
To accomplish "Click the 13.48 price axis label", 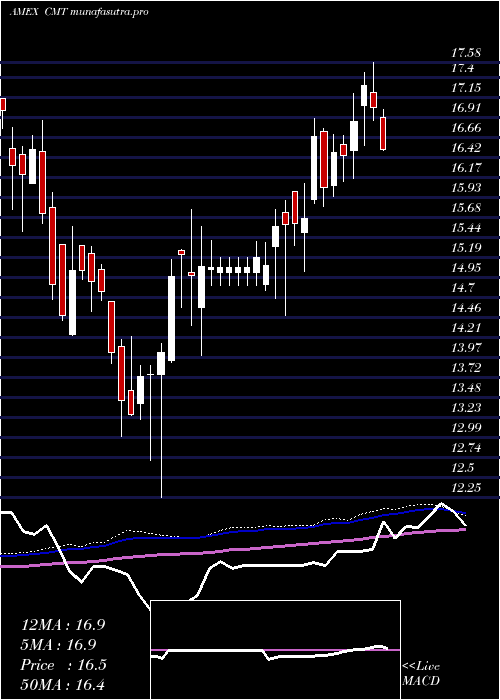I will (466, 388).
